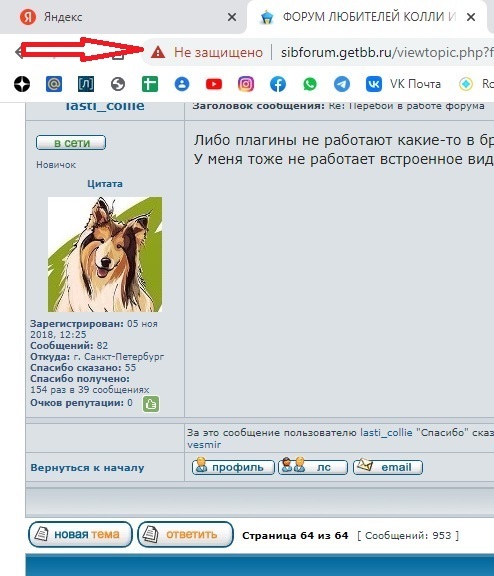This screenshot has height=576, width=494.
Task: Click the Сообщений: 953 count text
Action: pos(408,536)
